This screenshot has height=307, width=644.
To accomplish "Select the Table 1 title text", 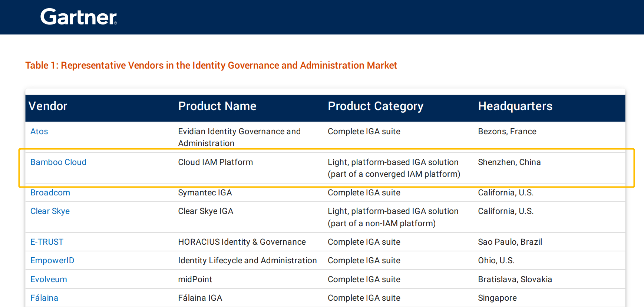I will pyautogui.click(x=211, y=66).
